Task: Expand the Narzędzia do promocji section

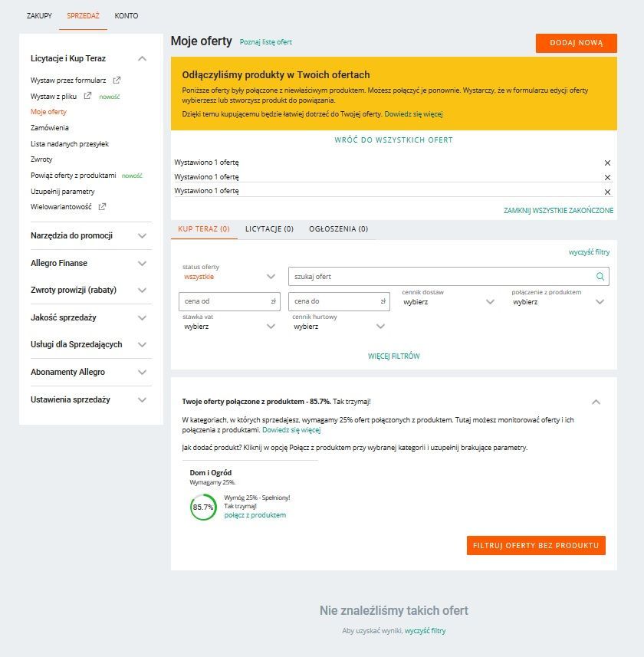Action: click(x=142, y=236)
